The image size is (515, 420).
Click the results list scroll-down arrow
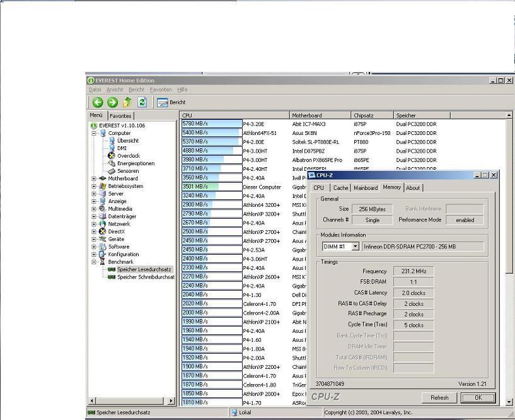coord(509,402)
